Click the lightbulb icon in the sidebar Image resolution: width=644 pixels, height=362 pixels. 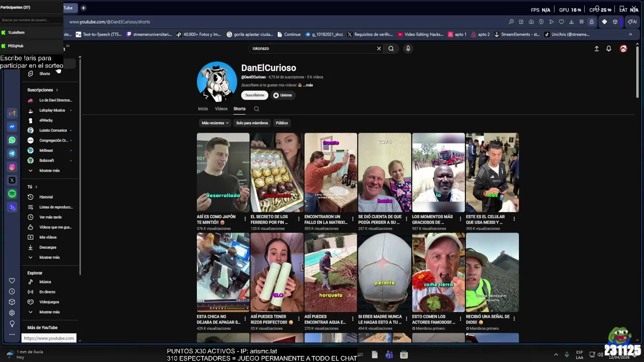pyautogui.click(x=12, y=324)
